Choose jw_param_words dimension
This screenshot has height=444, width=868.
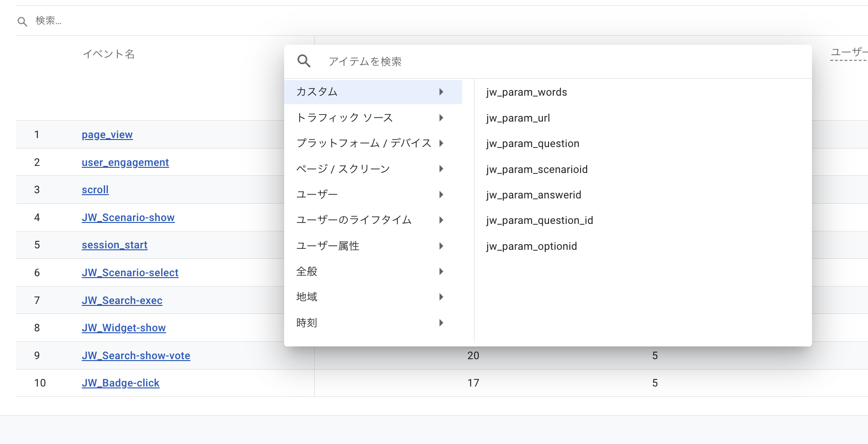click(x=526, y=92)
